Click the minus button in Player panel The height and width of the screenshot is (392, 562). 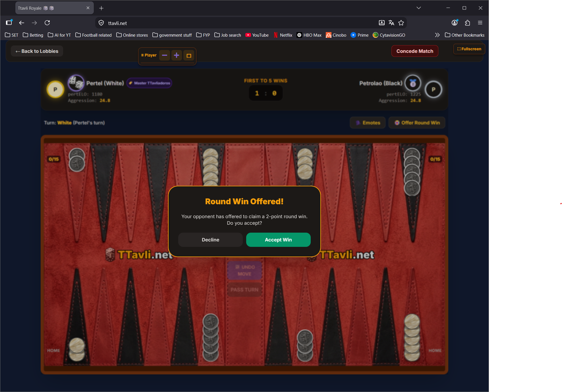point(165,55)
